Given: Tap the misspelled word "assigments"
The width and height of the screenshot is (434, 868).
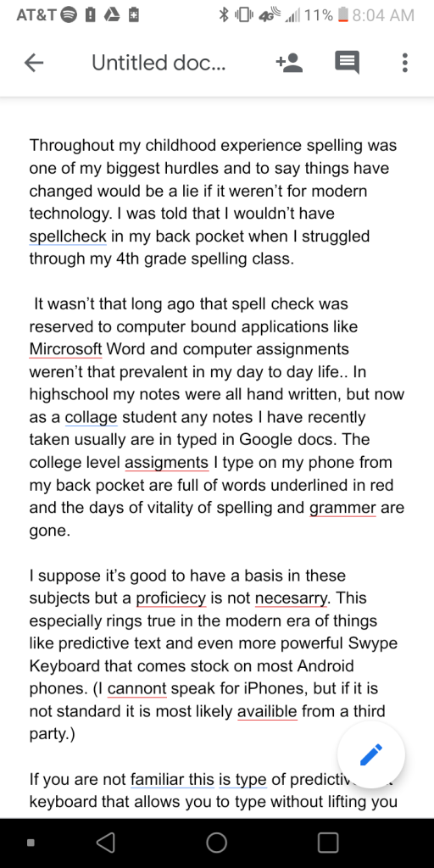Looking at the screenshot, I should tap(167, 462).
